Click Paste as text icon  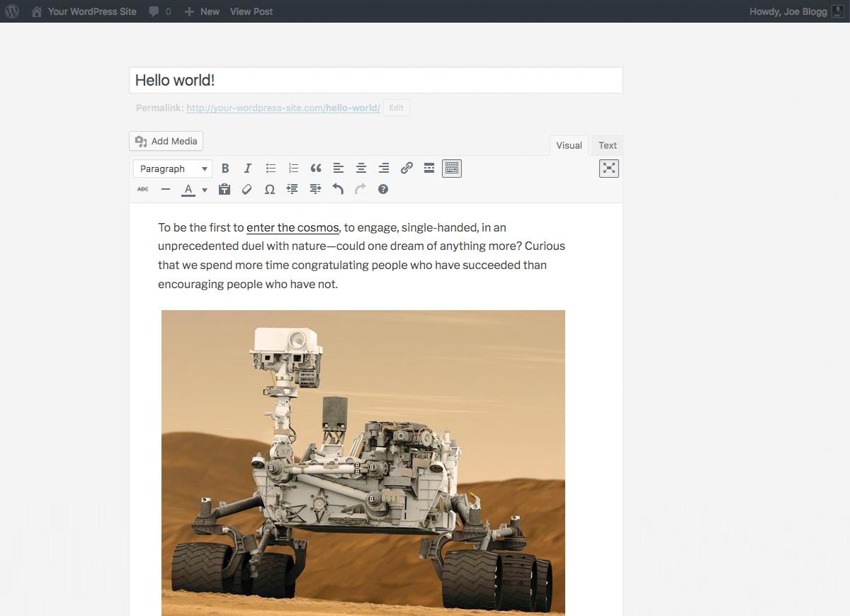225,189
